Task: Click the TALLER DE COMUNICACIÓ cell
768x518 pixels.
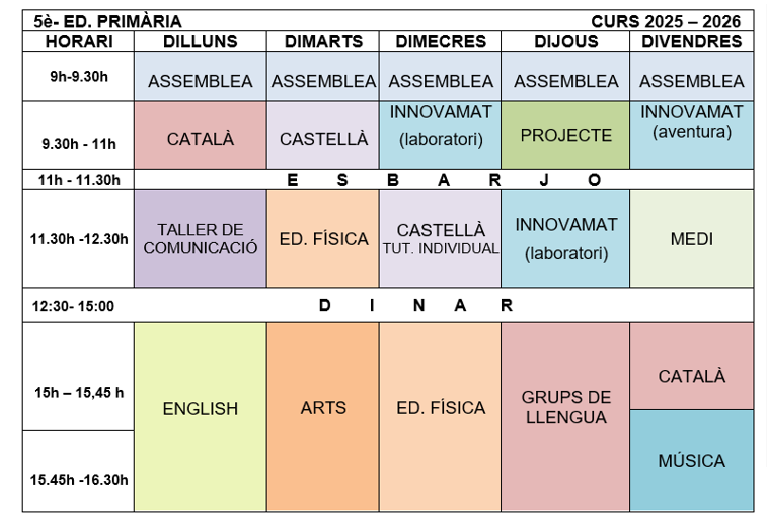Action: click(x=200, y=238)
